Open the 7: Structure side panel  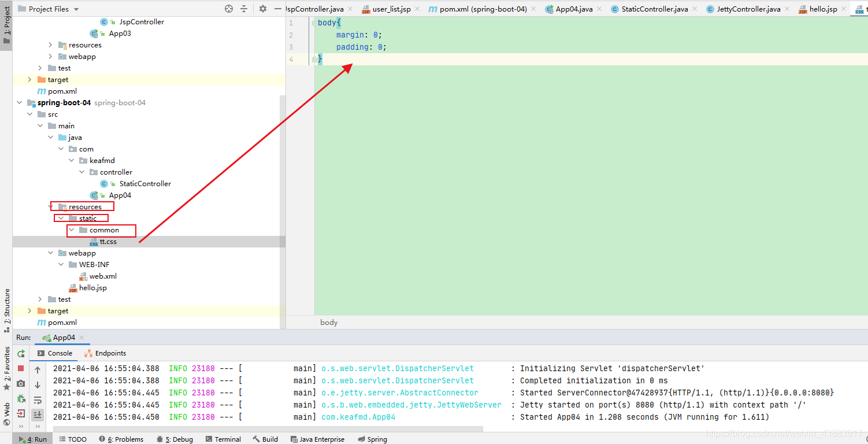click(x=6, y=310)
